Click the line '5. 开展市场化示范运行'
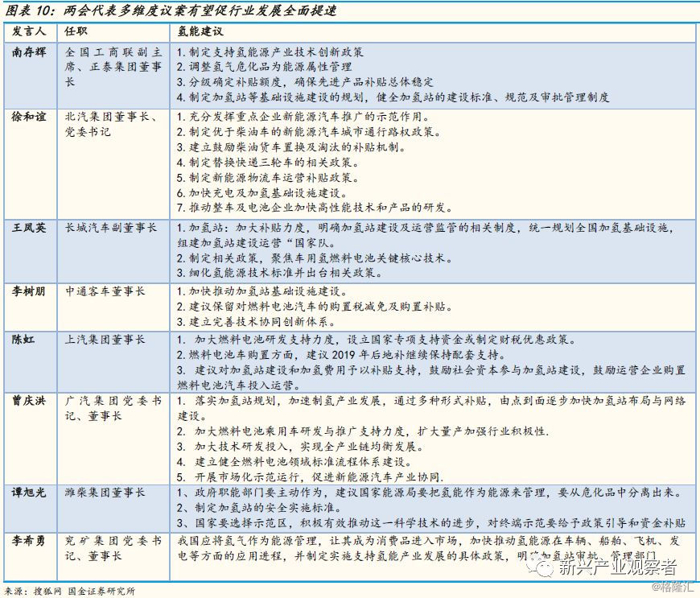700x598 pixels. pos(311,477)
